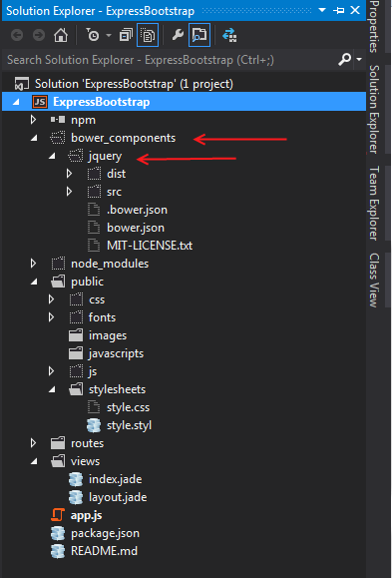Select the .bower.json file
This screenshot has width=392, height=578.
[x=137, y=210]
